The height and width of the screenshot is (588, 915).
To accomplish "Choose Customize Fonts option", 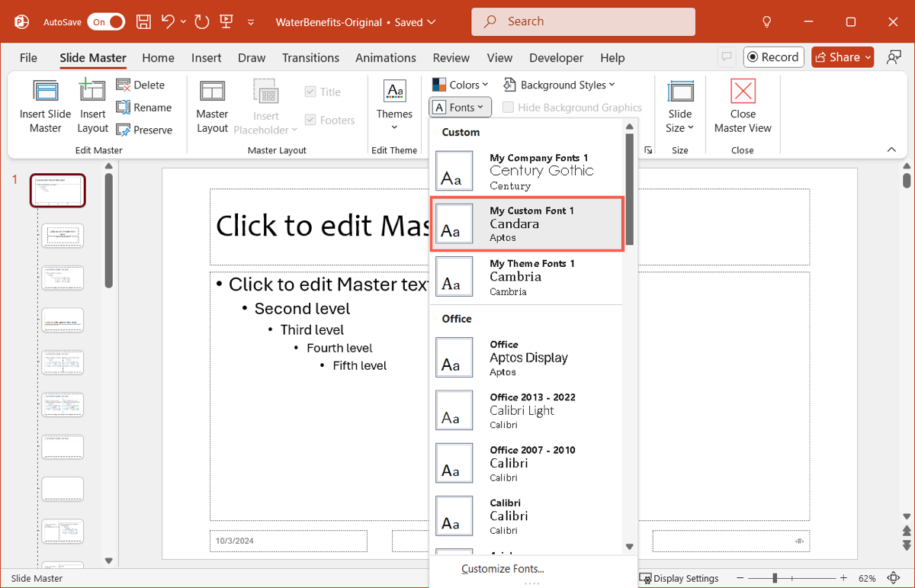I will pos(502,568).
